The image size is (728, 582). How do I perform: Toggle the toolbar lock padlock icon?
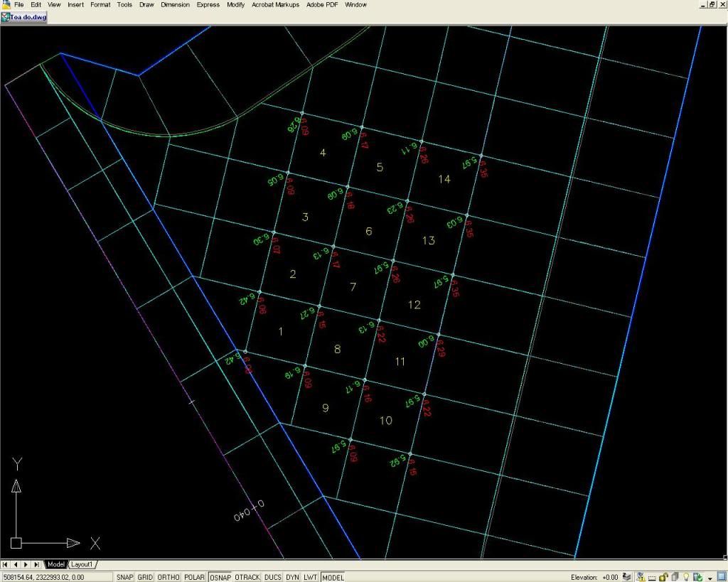(x=663, y=577)
